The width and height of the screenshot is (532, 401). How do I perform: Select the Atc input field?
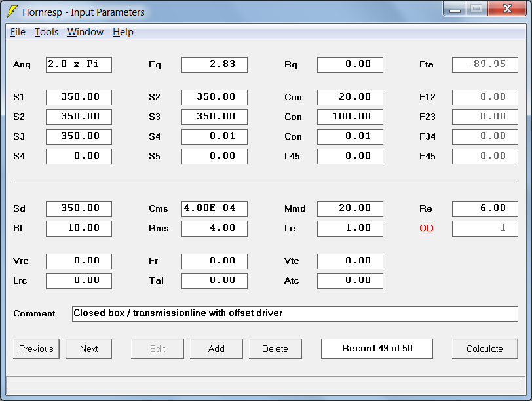pos(350,281)
